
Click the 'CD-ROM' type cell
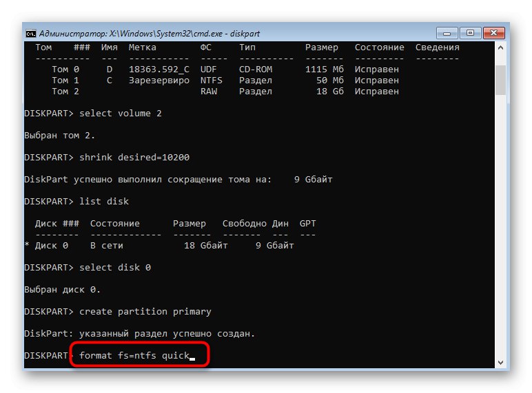256,69
